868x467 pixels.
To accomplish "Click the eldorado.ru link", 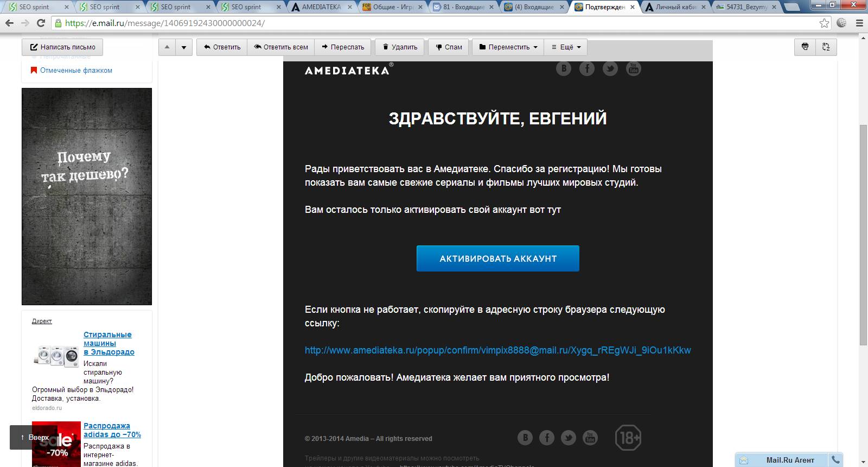I will pos(47,408).
